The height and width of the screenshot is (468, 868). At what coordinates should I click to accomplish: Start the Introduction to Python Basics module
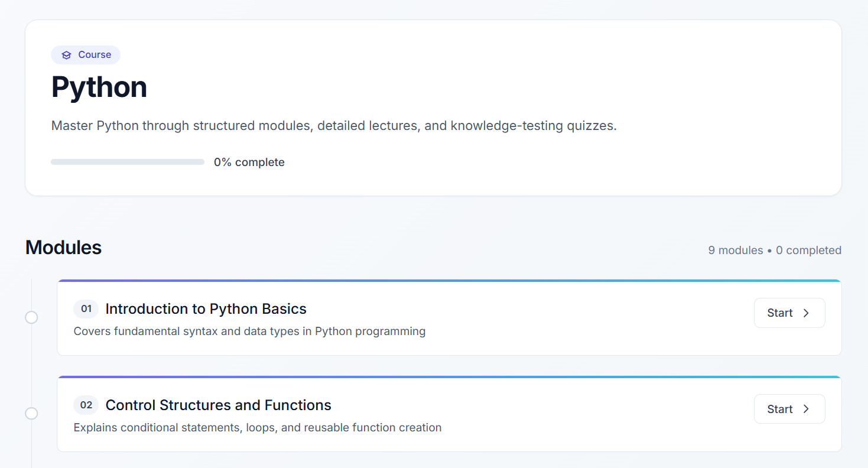tap(789, 313)
